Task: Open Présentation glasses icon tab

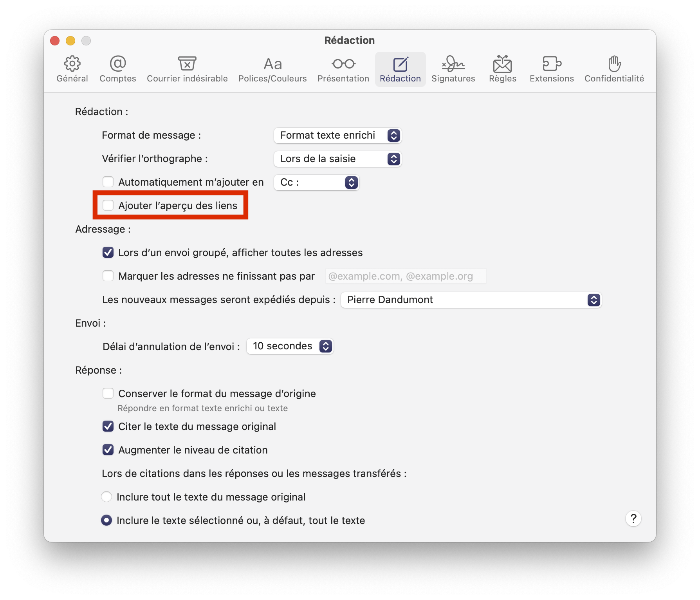Action: 343,69
